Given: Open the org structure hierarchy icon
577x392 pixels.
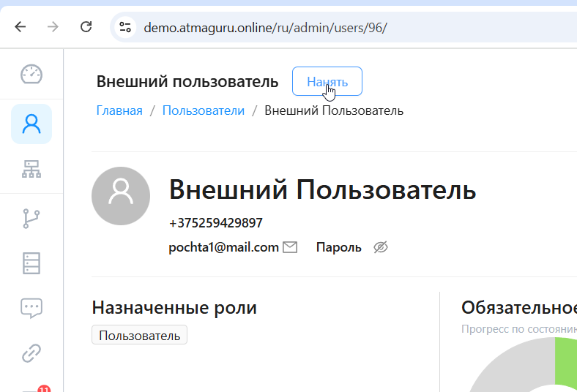Looking at the screenshot, I should click(31, 170).
